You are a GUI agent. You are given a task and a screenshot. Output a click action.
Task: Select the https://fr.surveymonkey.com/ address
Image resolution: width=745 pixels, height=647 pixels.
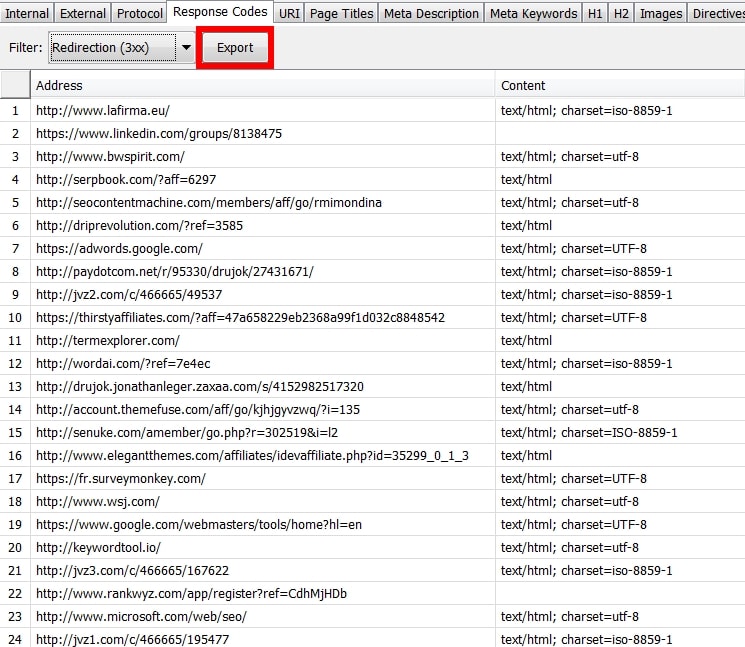[x=121, y=479]
